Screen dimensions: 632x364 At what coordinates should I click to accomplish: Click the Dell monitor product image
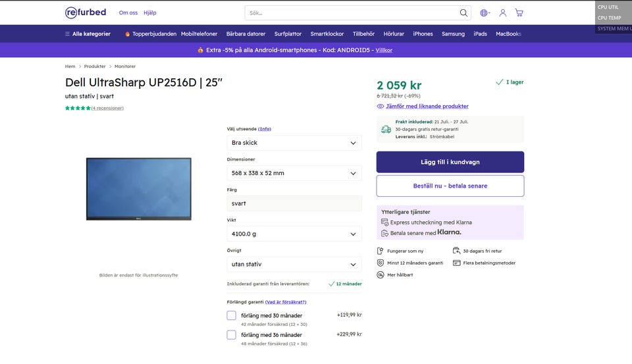139,189
